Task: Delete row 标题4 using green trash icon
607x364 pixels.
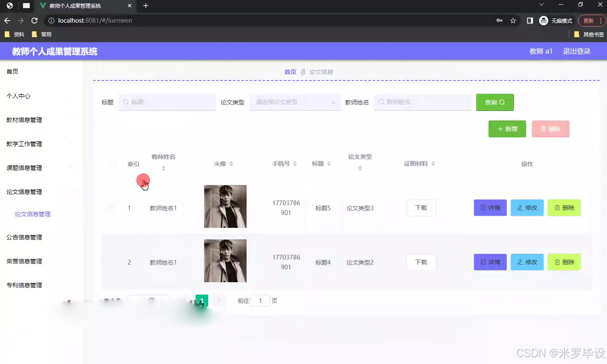Action: (x=564, y=262)
